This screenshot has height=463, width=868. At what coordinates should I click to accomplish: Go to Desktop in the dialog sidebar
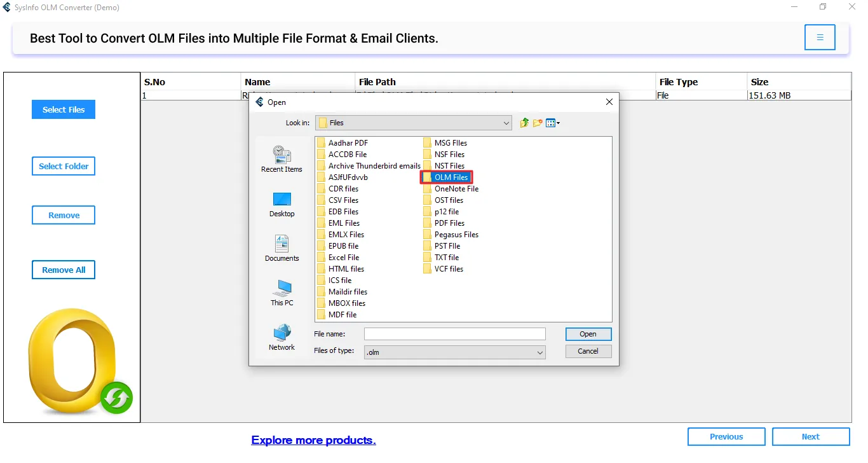pyautogui.click(x=281, y=205)
